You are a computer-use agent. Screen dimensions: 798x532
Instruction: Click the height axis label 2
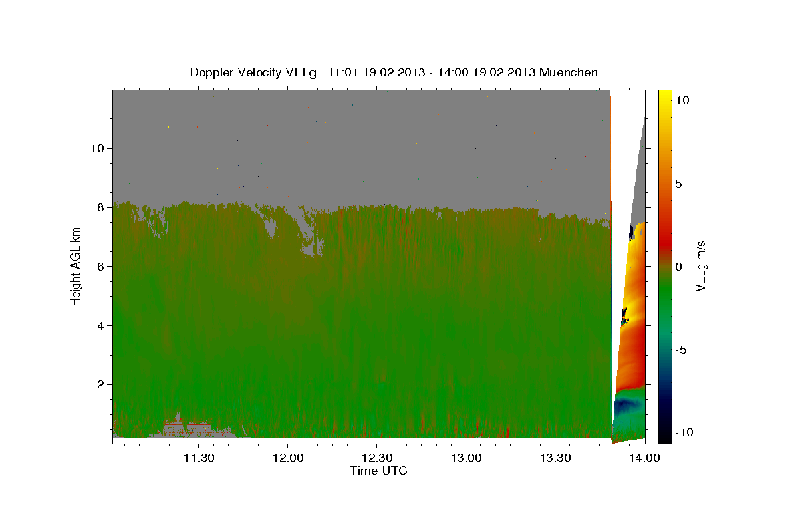point(100,384)
